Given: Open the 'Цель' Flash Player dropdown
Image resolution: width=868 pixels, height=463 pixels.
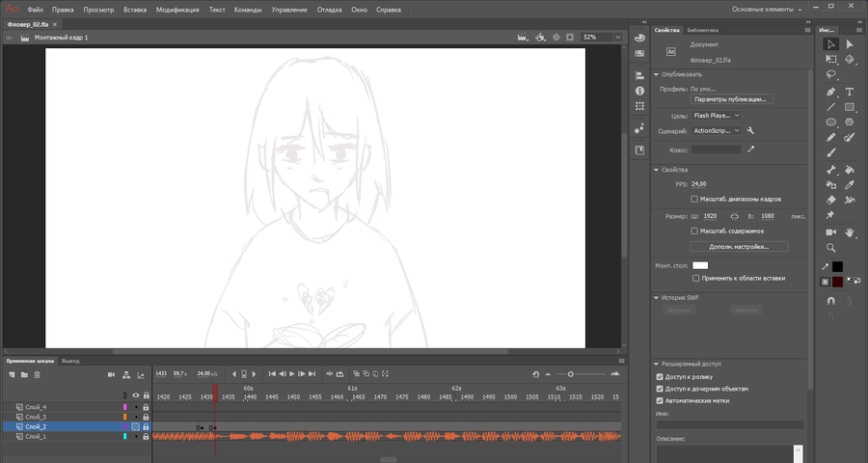Looking at the screenshot, I should (x=716, y=115).
